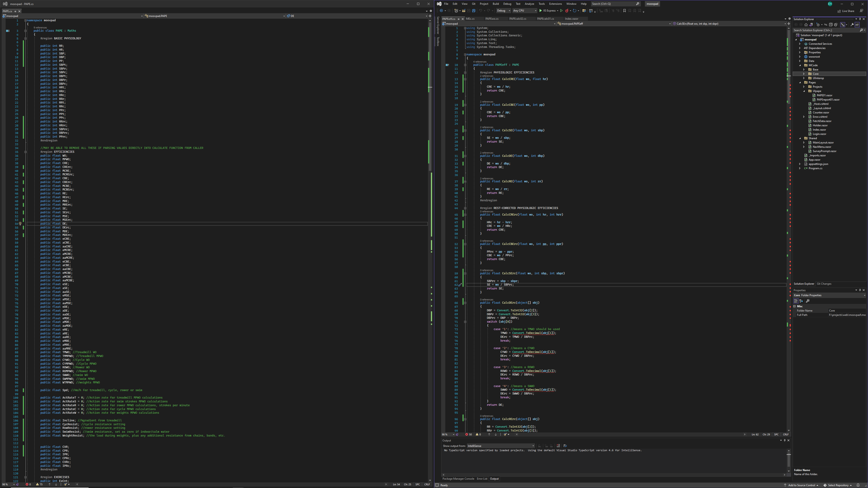868x488 pixels.
Task: Collapse the PAPEeff class outlining box
Action: pyautogui.click(x=465, y=65)
